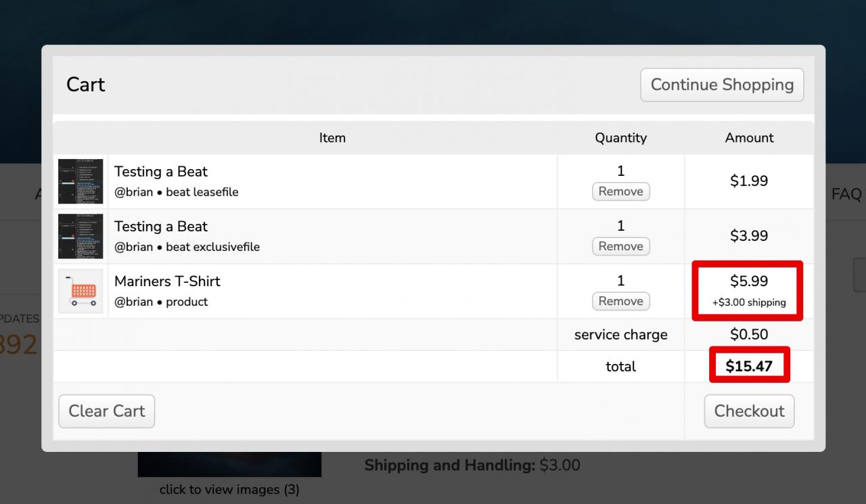The height and width of the screenshot is (504, 866).
Task: Open the exclusivefile beat thumbnail image
Action: 81,236
